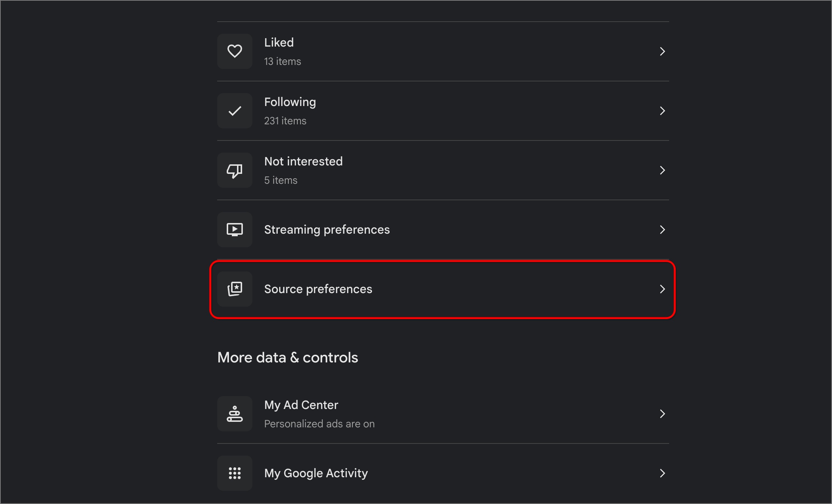Screen dimensions: 832x504
Task: Click the Streaming preferences screen icon
Action: [x=235, y=230]
